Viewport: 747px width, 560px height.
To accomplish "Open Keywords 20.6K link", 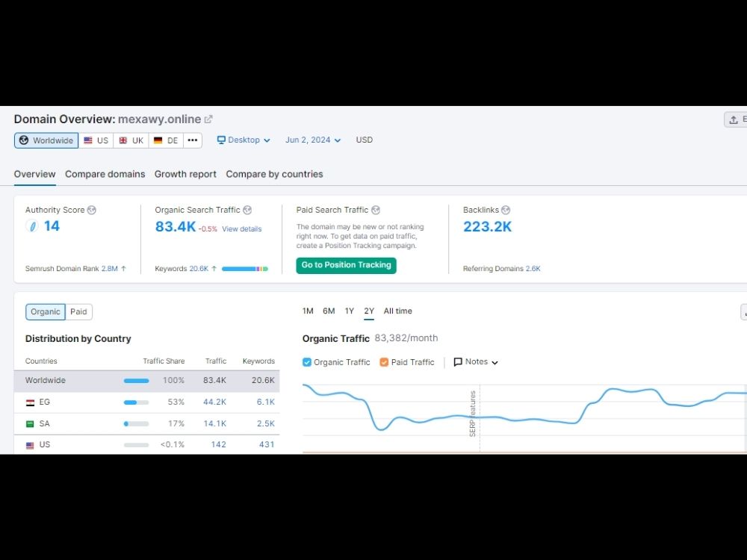I will (x=199, y=269).
